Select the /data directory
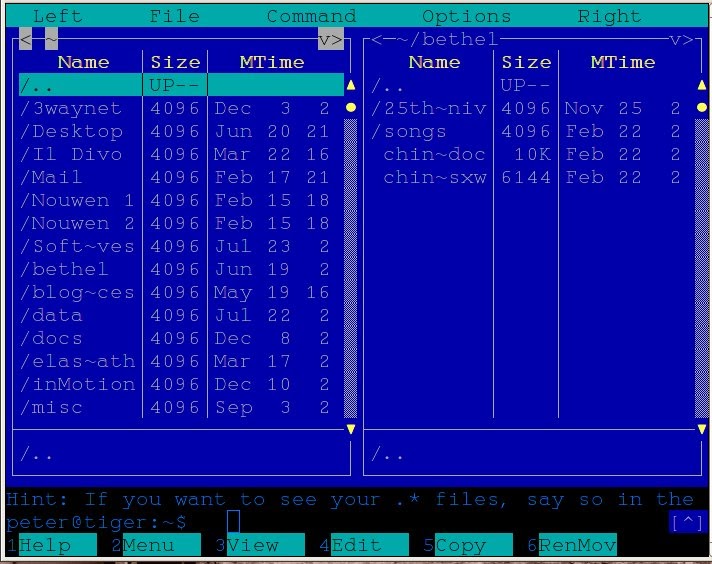Image resolution: width=712 pixels, height=564 pixels. click(x=181, y=315)
